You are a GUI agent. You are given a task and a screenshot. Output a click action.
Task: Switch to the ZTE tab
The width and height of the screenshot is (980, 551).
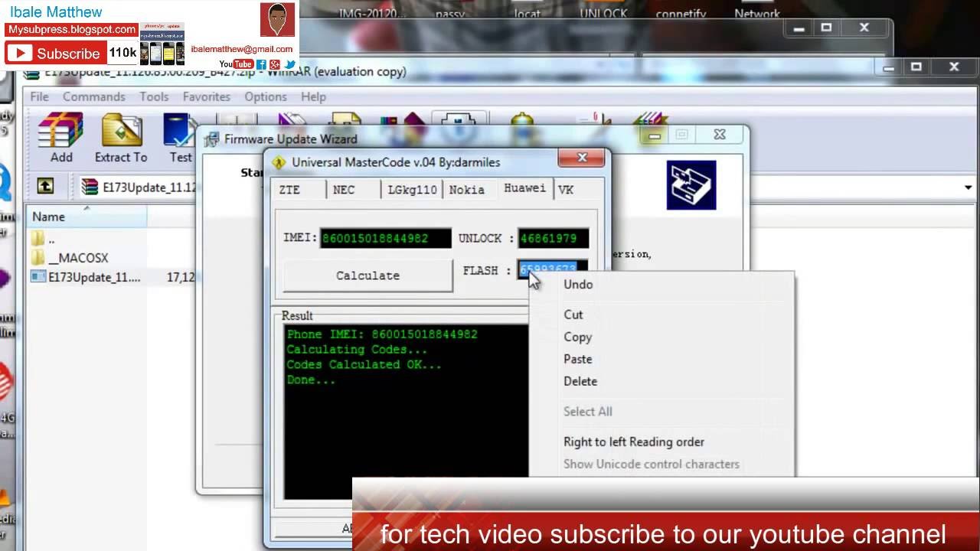[289, 190]
